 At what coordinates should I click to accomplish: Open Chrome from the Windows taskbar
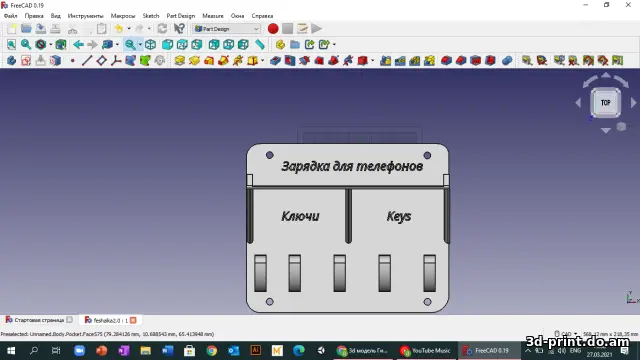point(211,351)
